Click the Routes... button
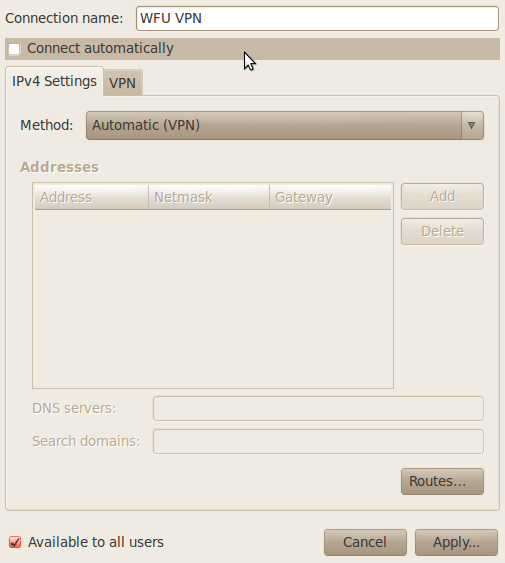 click(x=442, y=481)
